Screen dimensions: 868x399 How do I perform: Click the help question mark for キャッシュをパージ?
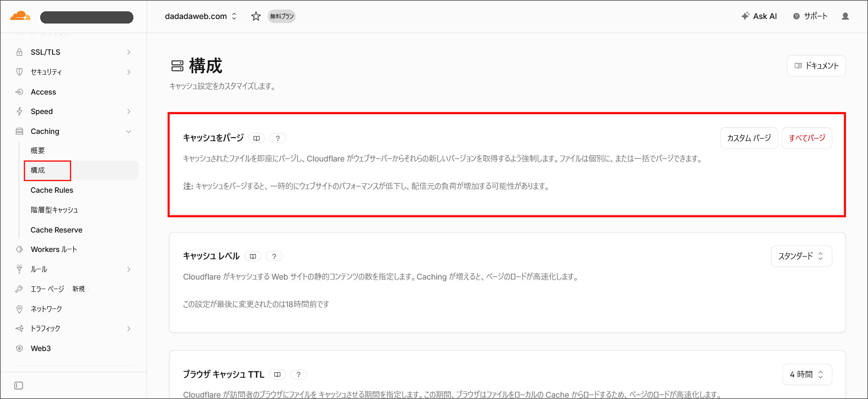(x=278, y=138)
